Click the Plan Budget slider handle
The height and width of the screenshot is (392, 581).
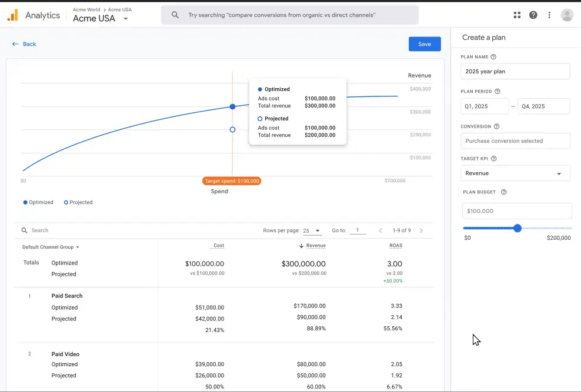517,228
